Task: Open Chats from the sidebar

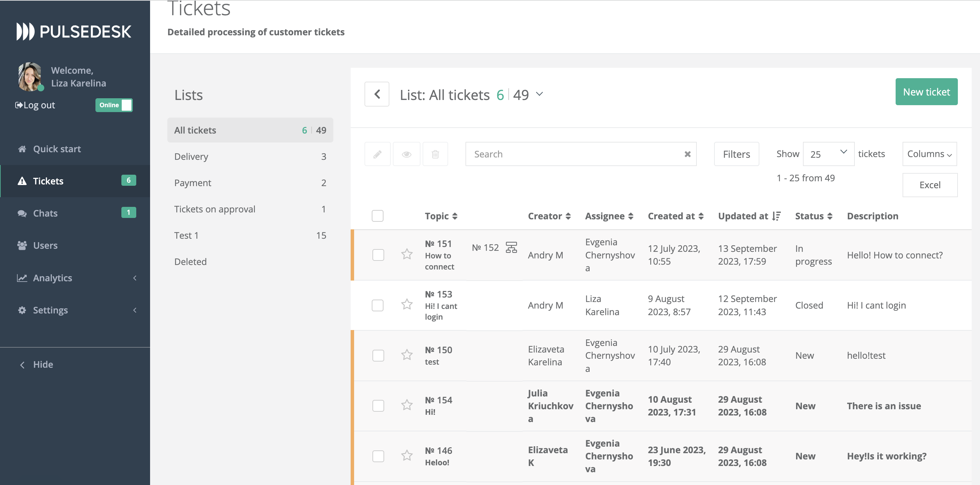Action: point(45,213)
